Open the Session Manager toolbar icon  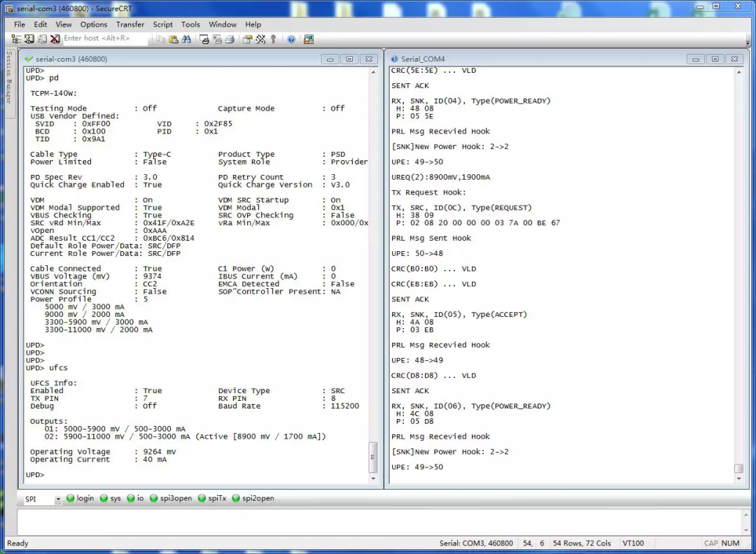[x=16, y=39]
